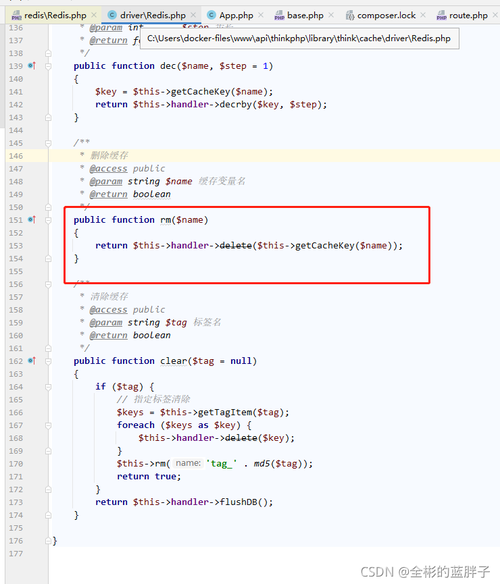The image size is (500, 584).
Task: Click line number 153 in the gutter
Action: (x=16, y=246)
